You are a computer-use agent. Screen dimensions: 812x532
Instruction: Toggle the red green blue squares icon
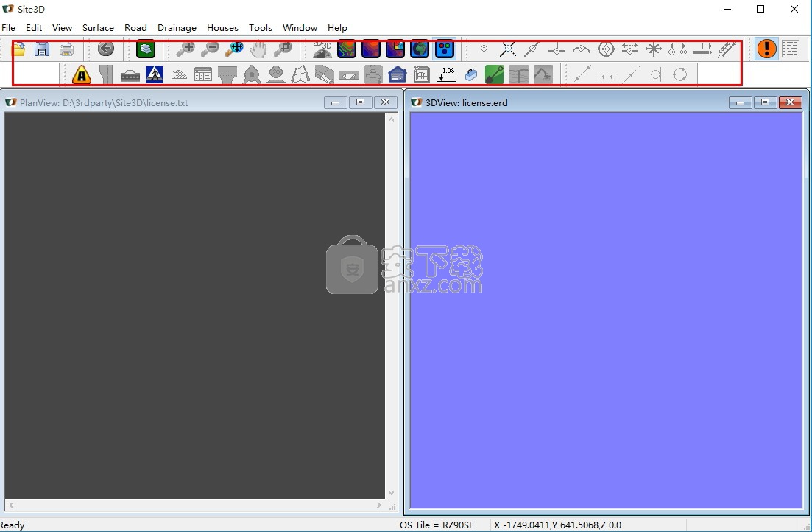point(445,49)
